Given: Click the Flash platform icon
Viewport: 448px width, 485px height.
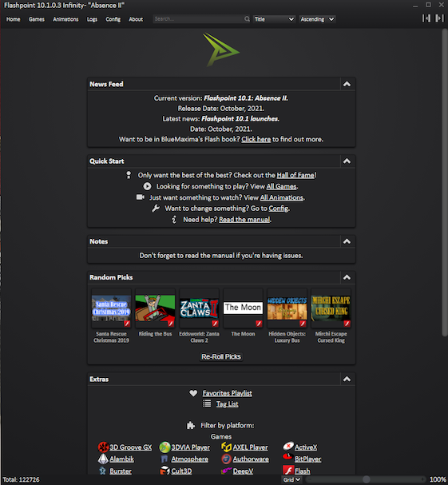Looking at the screenshot, I should pyautogui.click(x=288, y=471).
